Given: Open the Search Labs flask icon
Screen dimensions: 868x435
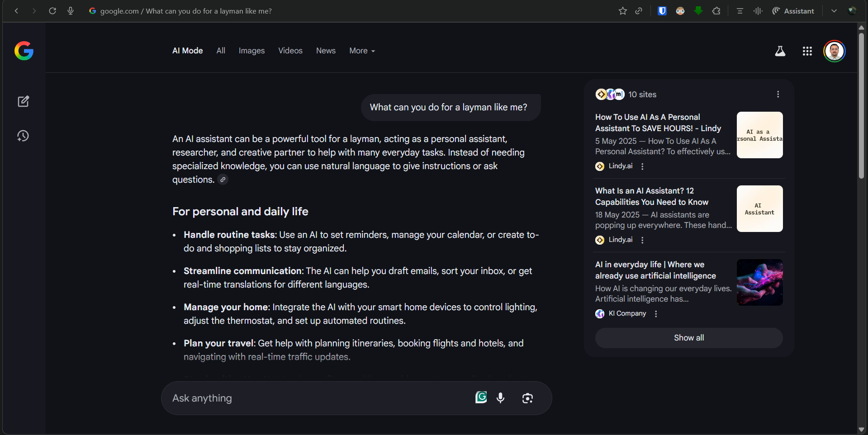Looking at the screenshot, I should 780,51.
